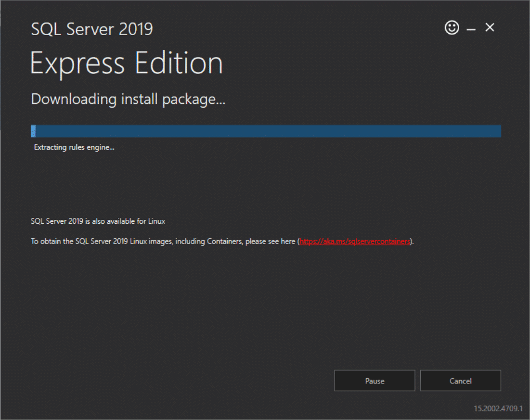Click the 'Express Edition' title text
530x420 pixels.
pos(127,64)
